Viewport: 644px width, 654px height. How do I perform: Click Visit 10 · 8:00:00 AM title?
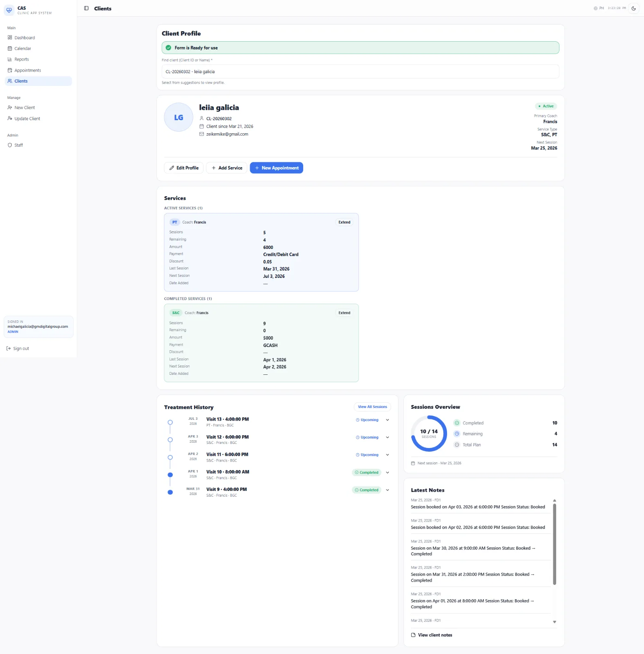click(x=228, y=472)
